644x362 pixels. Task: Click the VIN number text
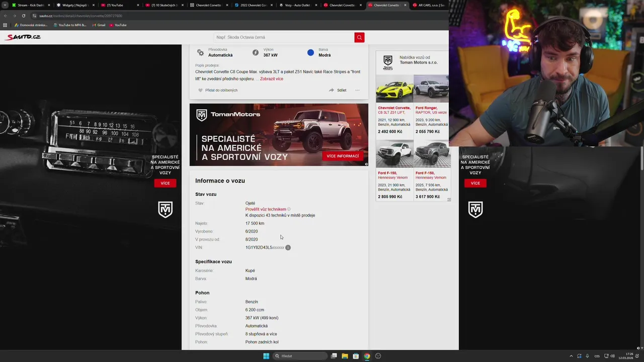(x=265, y=247)
